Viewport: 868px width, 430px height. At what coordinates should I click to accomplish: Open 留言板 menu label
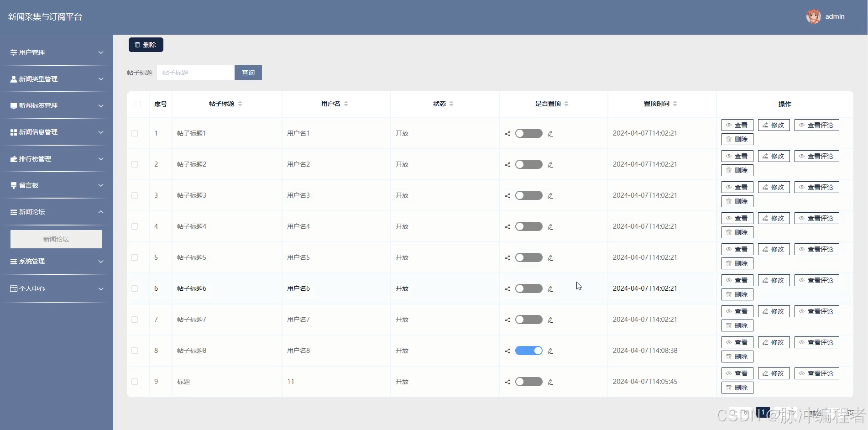pos(29,185)
